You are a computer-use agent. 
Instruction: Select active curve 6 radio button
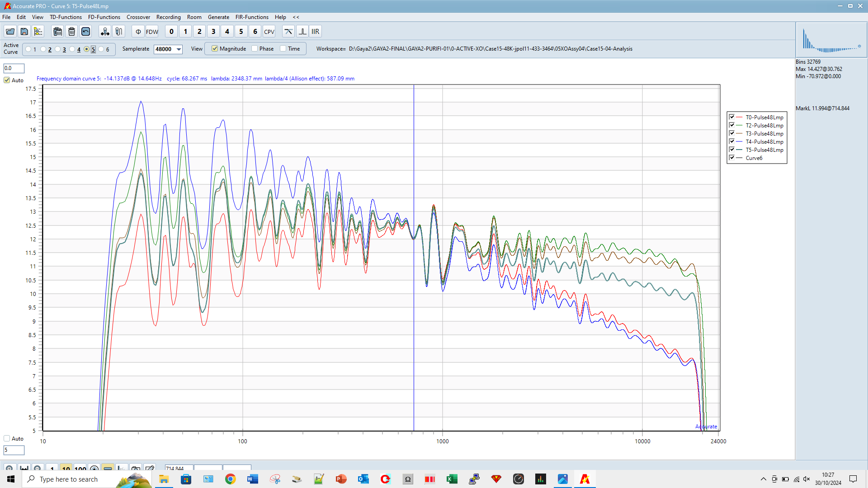101,49
